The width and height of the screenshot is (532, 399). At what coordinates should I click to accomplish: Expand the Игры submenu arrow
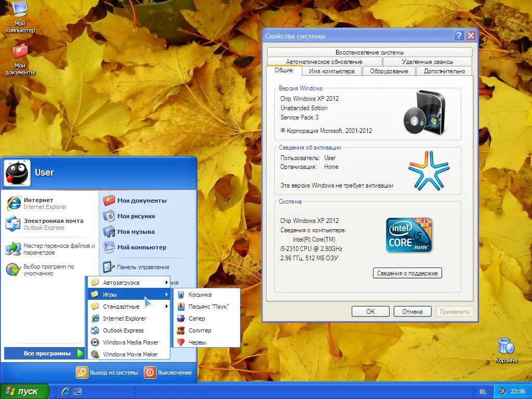(x=167, y=294)
